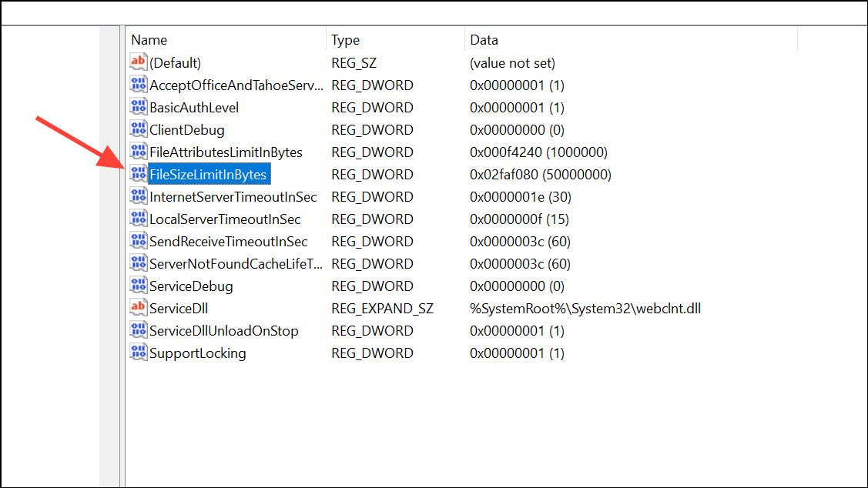Click the (Default) string value icon
The width and height of the screenshot is (868, 488).
(x=139, y=63)
